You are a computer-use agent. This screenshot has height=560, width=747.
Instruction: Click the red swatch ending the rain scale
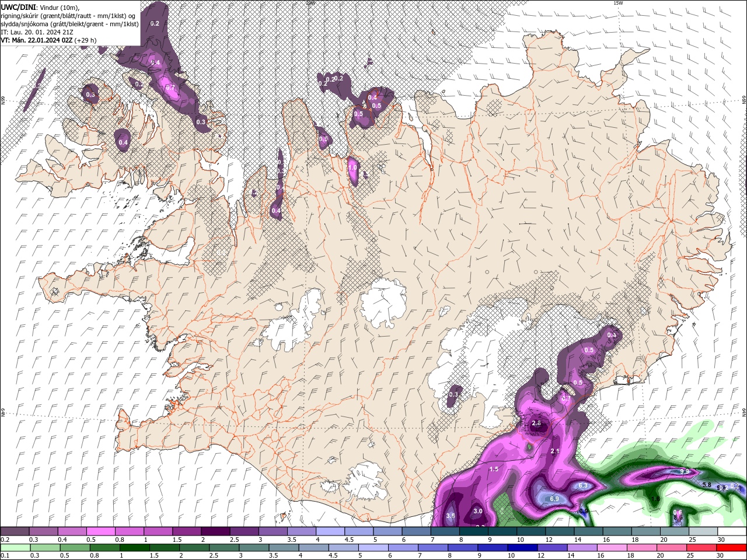click(731, 548)
